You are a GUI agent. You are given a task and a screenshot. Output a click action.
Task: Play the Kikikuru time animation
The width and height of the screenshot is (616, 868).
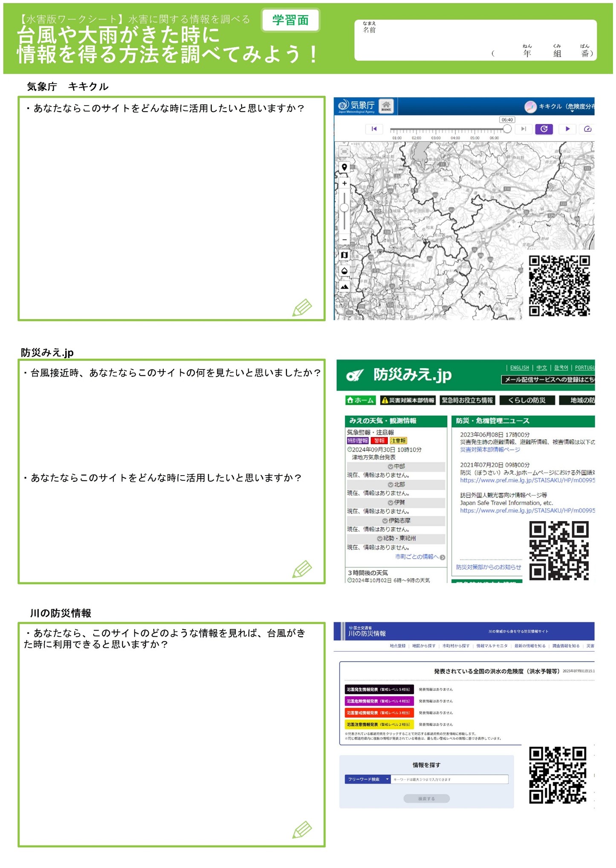click(x=567, y=129)
